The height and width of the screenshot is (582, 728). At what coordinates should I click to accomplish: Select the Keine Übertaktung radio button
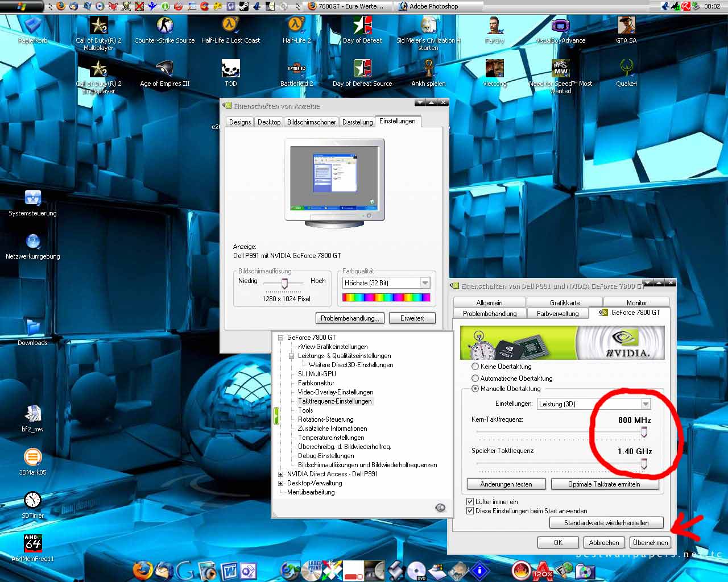475,367
